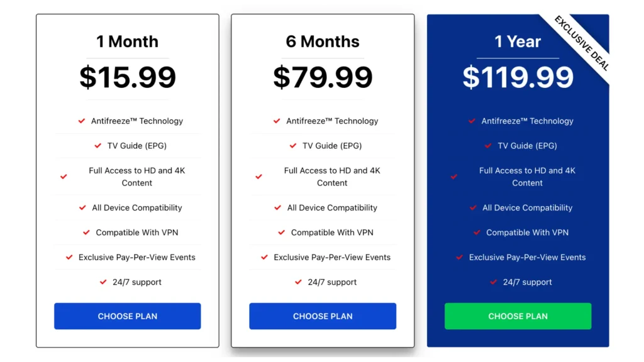The image size is (644, 362).
Task: Click the 1 Month plan heading
Action: click(127, 41)
